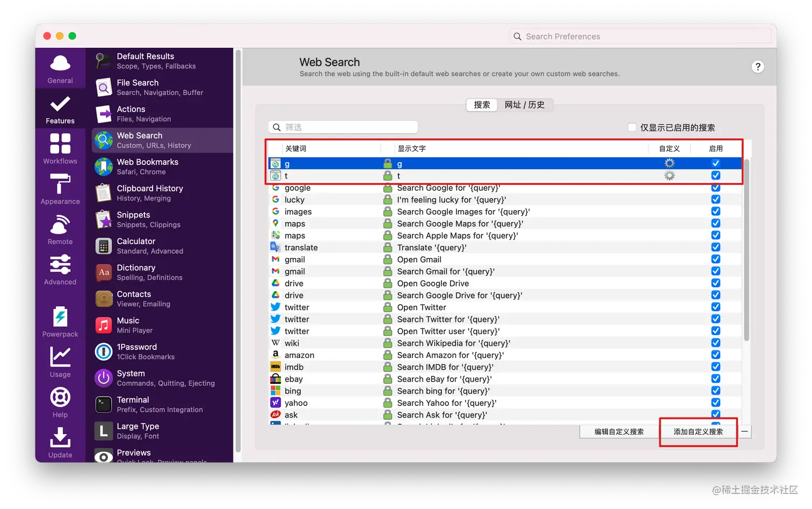
Task: Select Contacts feature
Action: point(162,298)
